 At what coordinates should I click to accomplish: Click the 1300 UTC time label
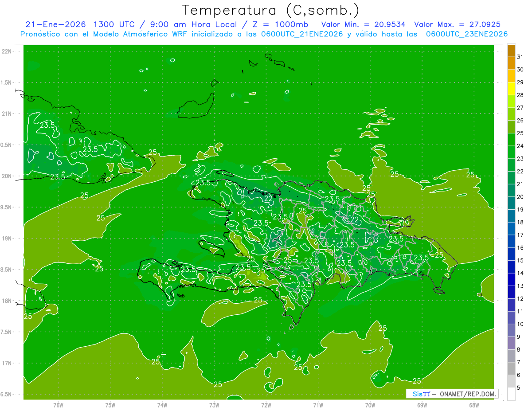[x=116, y=24]
